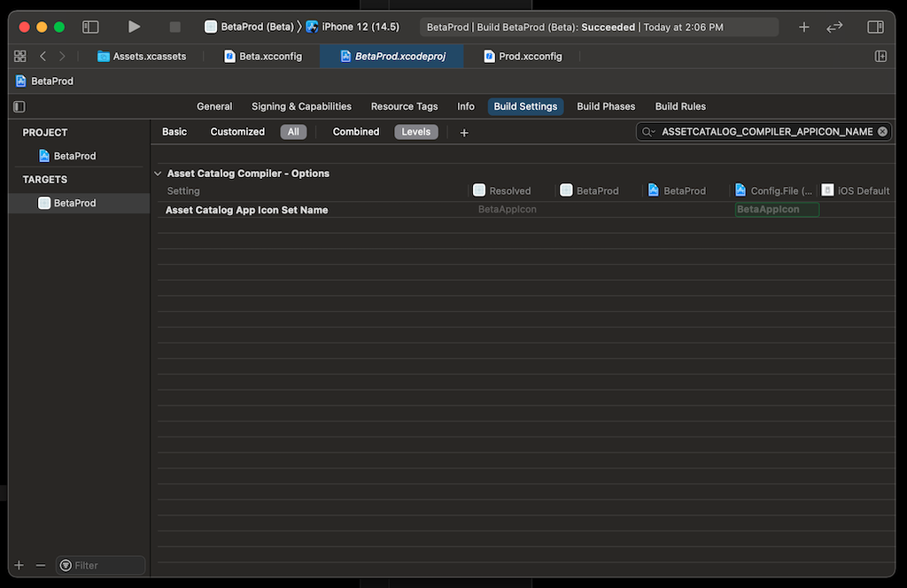This screenshot has width=907, height=588.
Task: Click target BetaProd column header
Action: click(x=589, y=190)
